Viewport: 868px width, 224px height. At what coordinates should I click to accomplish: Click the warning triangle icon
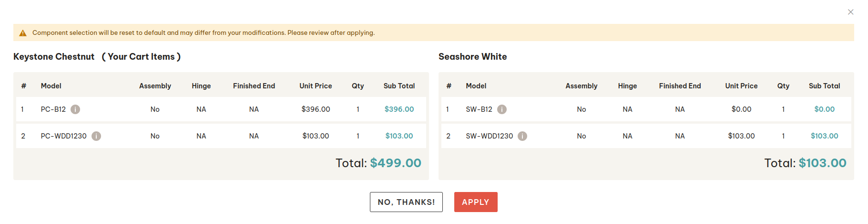point(22,33)
